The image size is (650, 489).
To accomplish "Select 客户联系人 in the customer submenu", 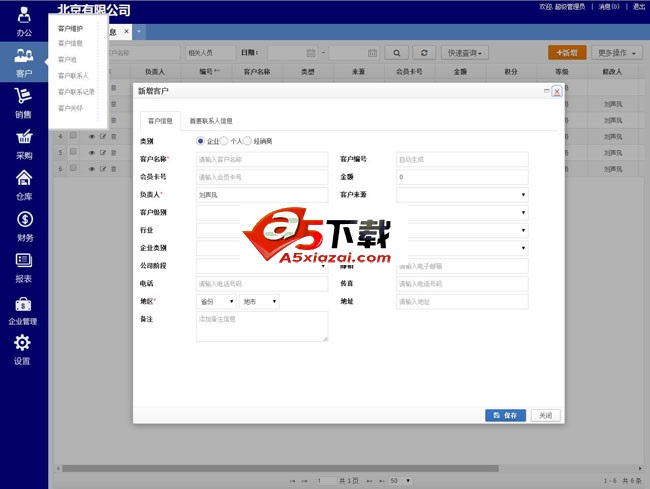I will [x=73, y=75].
